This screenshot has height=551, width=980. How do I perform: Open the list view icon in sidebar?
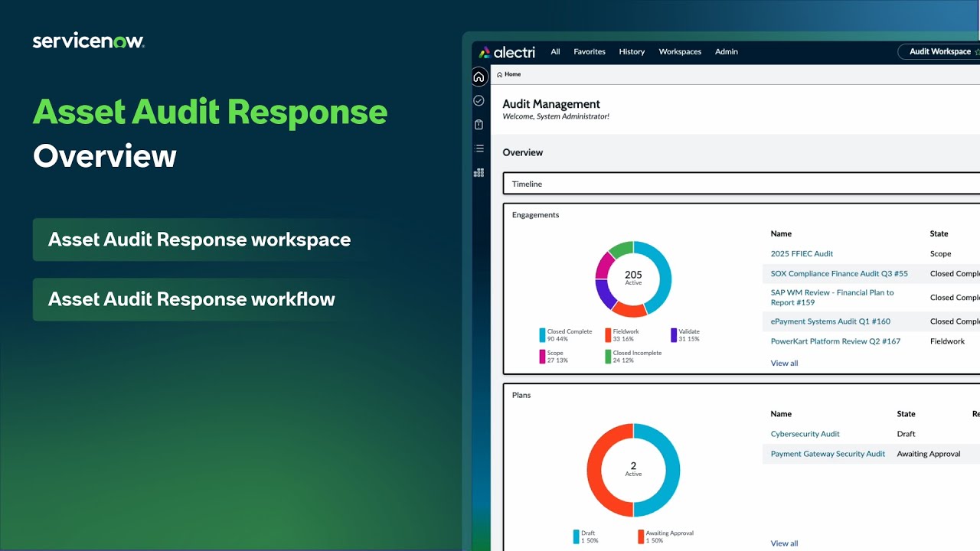tap(479, 148)
